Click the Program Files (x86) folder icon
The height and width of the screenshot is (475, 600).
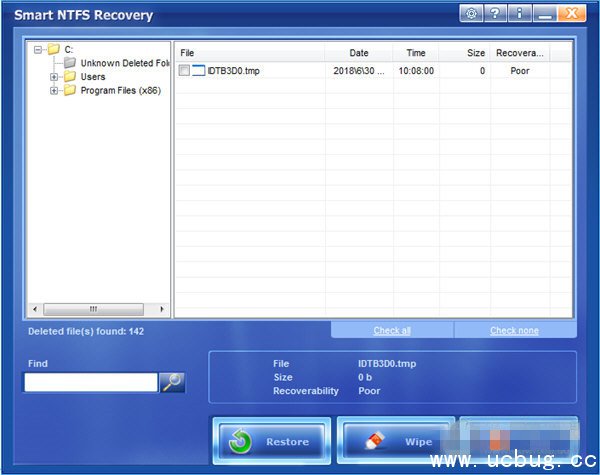(69, 91)
